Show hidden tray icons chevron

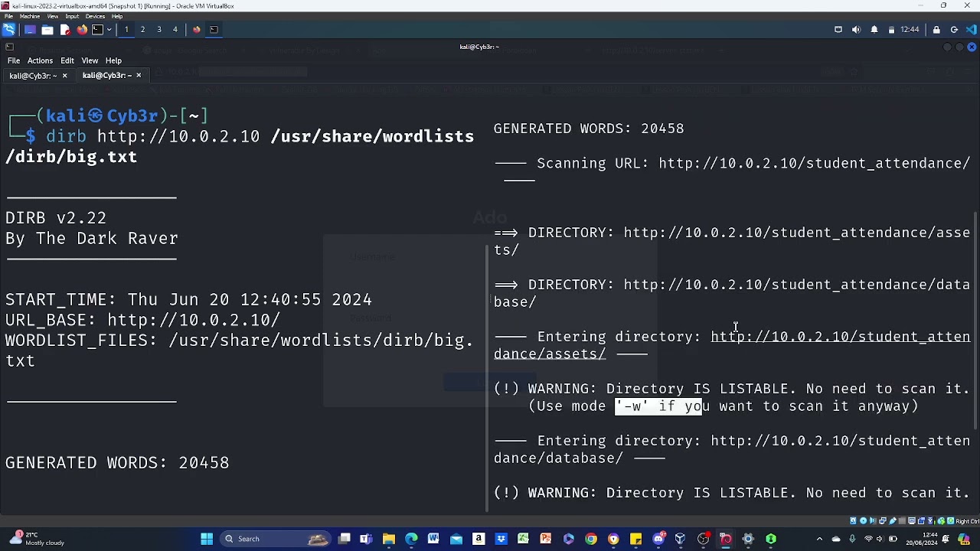819,539
